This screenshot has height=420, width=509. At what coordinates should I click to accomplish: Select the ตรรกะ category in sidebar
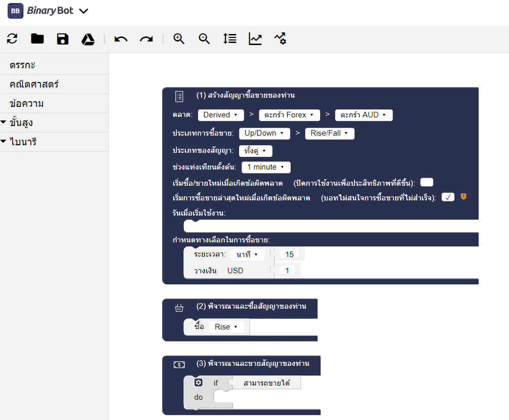[x=22, y=65]
